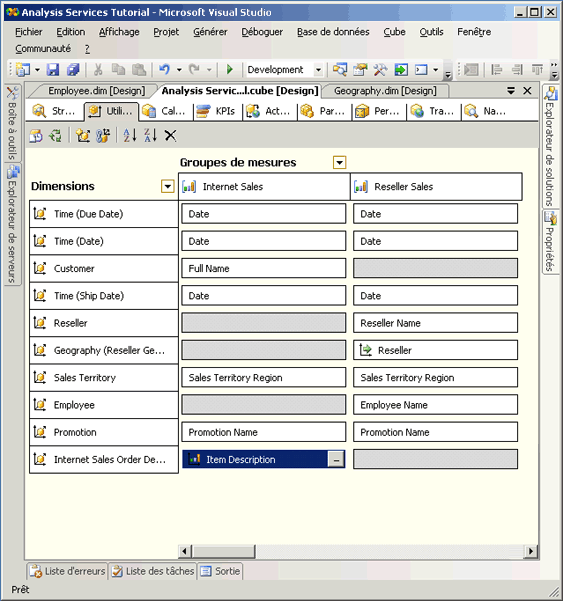Viewport: 563px width, 601px height.
Task: Open the Base de données menu
Action: click(x=333, y=32)
